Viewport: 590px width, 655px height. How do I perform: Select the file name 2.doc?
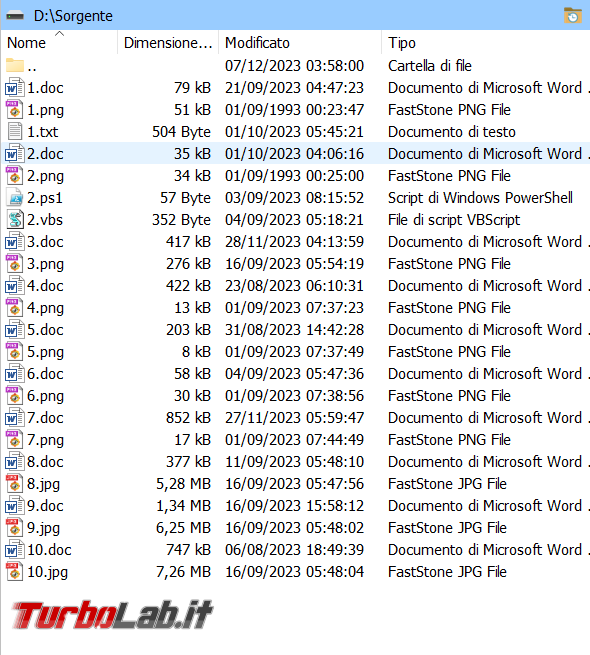45,154
